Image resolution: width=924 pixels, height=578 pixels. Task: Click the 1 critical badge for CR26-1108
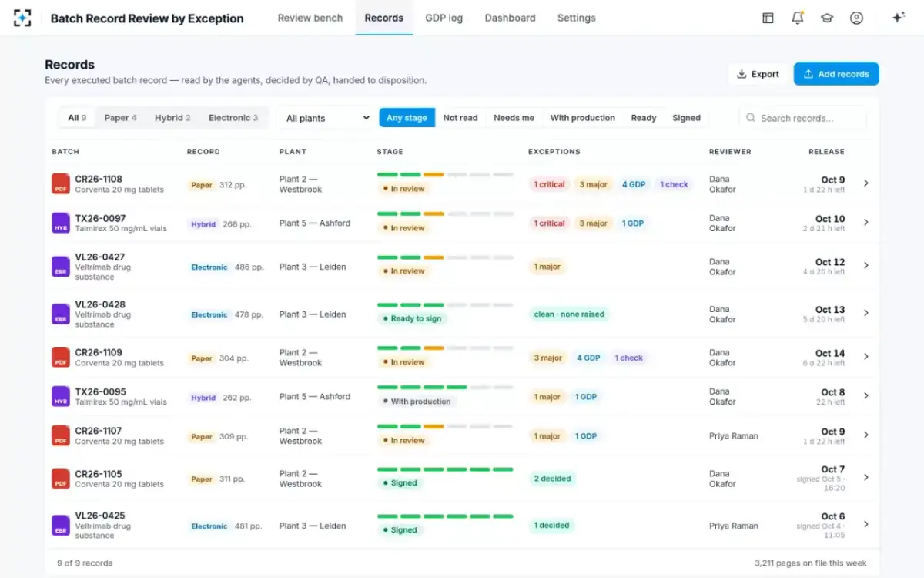[x=549, y=184]
